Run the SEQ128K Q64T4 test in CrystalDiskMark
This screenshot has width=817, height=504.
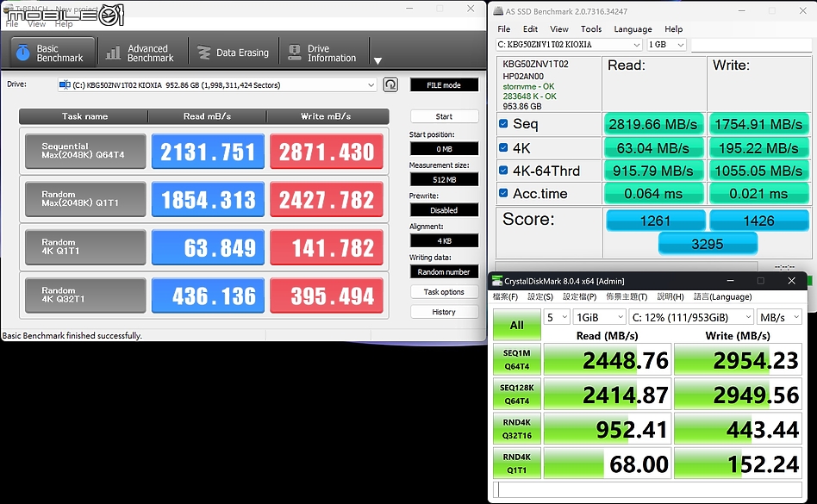[x=517, y=394]
